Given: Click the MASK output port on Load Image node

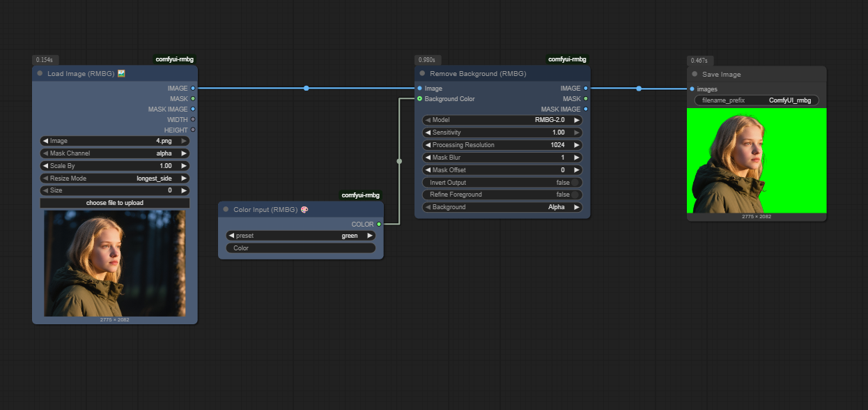Looking at the screenshot, I should pos(193,99).
